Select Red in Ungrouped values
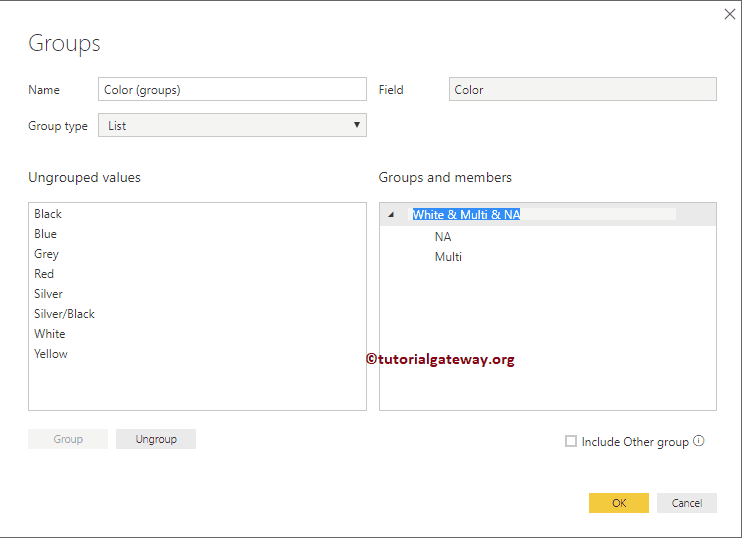 pos(44,274)
